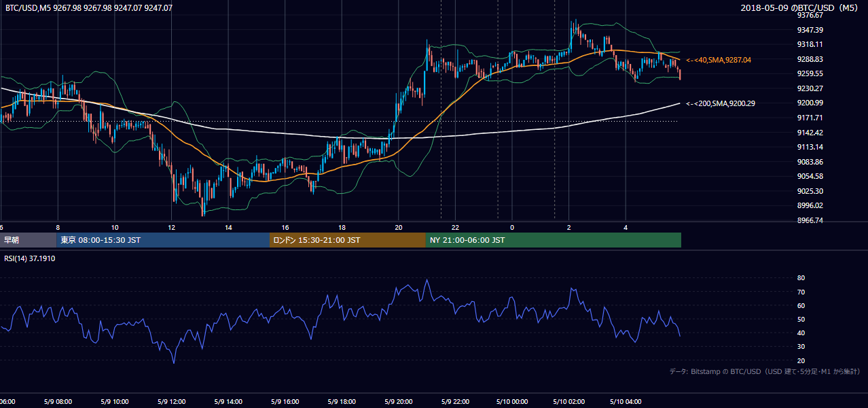
Task: Click hour label 8 below the price chart
Action: (58, 228)
